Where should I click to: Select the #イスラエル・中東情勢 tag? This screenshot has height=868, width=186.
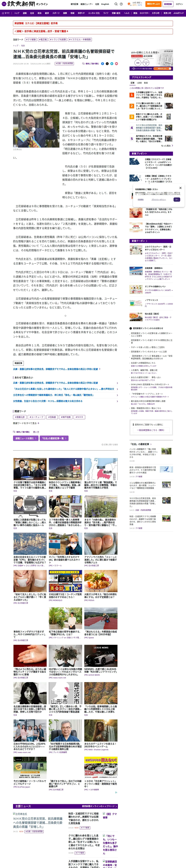(80, 39)
